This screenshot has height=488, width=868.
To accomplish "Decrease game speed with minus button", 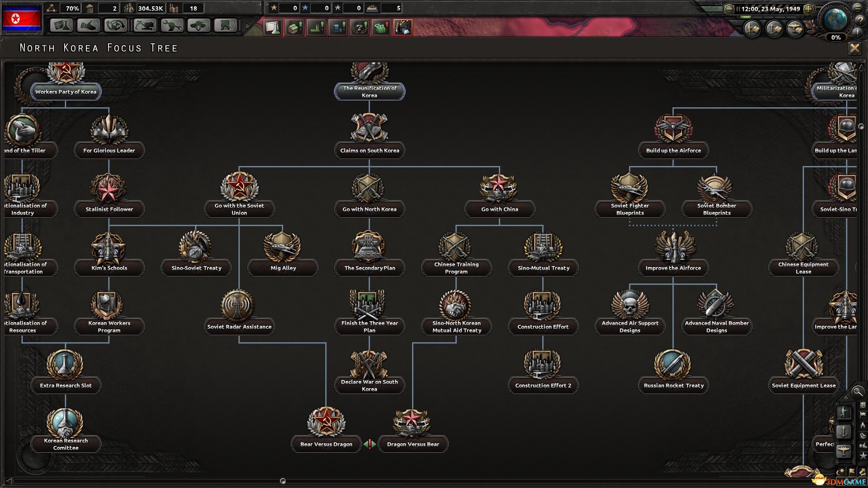I will (x=729, y=9).
